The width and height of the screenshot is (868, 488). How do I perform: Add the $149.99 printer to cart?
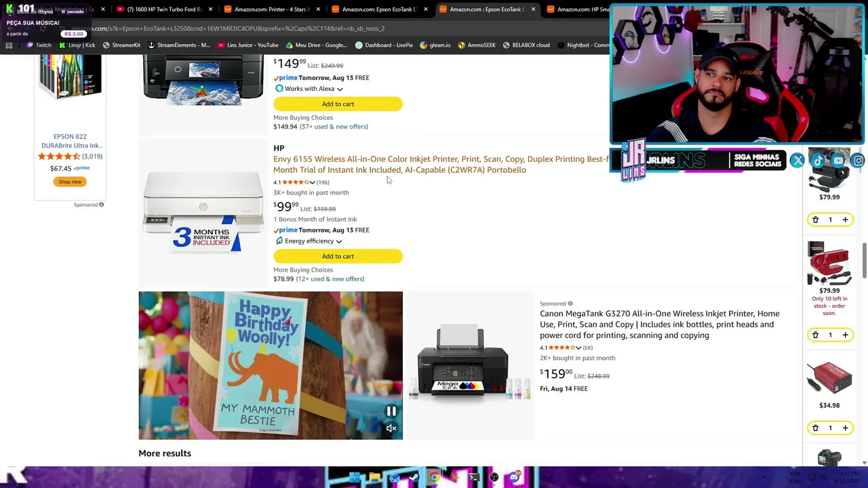point(338,104)
